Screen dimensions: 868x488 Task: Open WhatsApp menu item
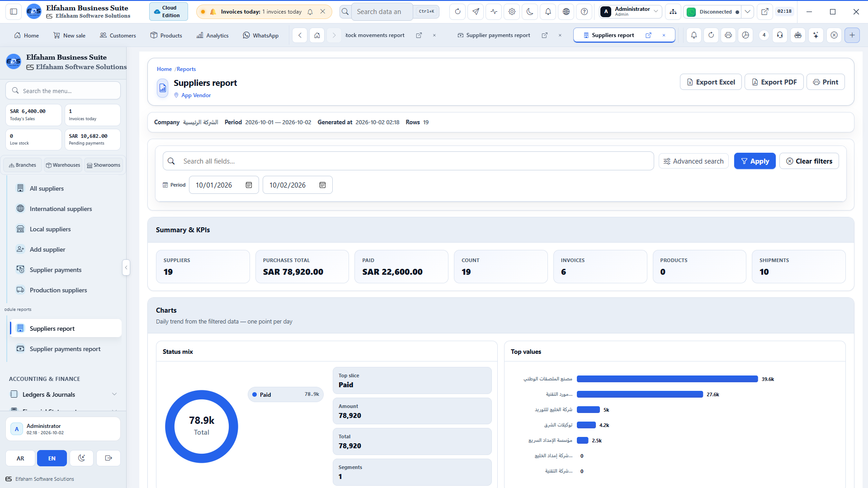[260, 35]
